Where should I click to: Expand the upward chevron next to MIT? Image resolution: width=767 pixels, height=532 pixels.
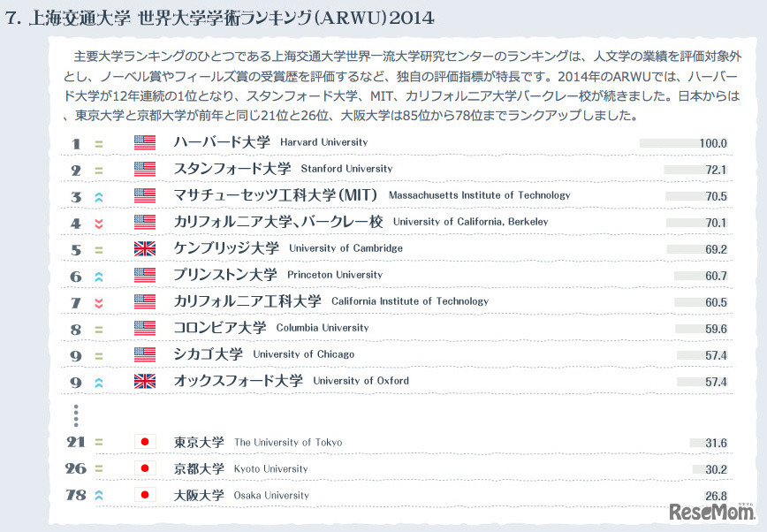tap(98, 195)
